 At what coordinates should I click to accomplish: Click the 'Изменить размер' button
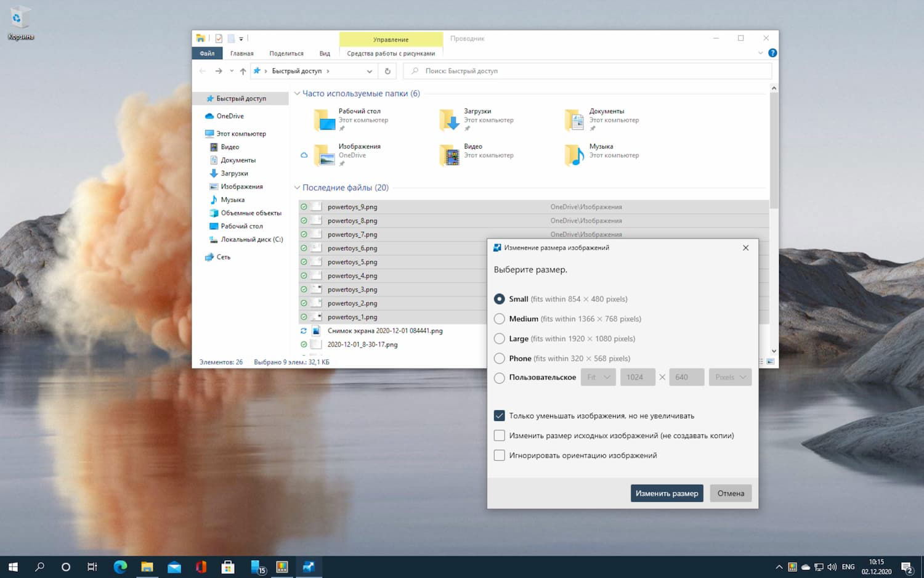(x=667, y=493)
